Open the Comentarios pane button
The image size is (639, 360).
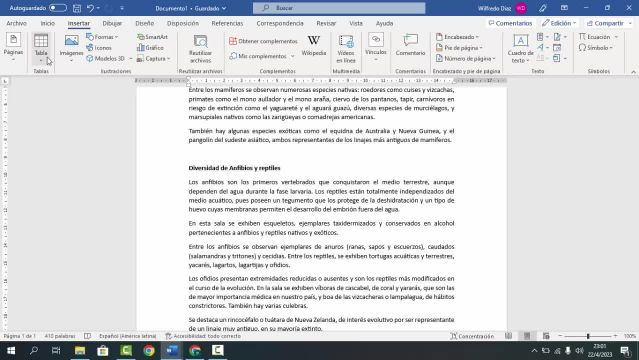pos(510,23)
